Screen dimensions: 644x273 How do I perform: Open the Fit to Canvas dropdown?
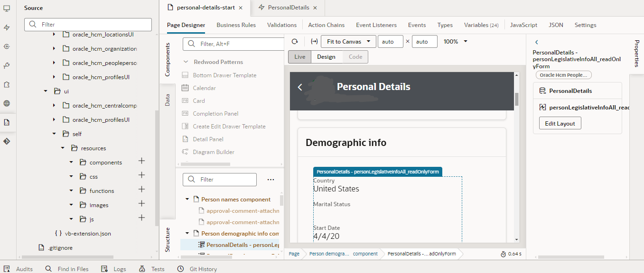pos(348,42)
